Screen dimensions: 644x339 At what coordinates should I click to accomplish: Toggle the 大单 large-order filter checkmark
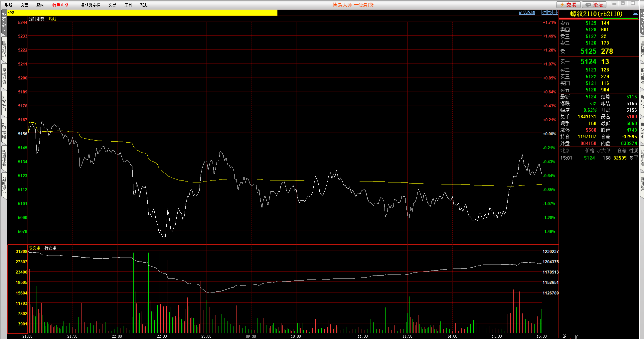[599, 151]
